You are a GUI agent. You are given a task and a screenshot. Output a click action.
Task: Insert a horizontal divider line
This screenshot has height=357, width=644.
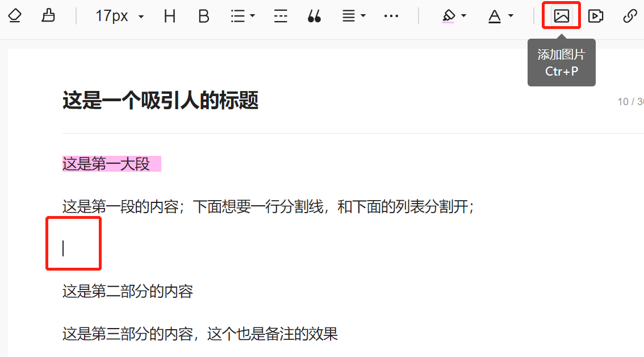pos(281,16)
